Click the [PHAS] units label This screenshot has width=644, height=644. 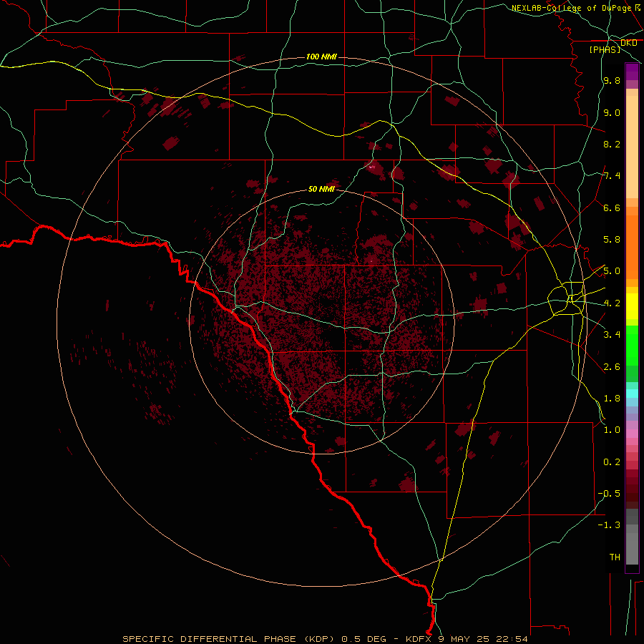tap(605, 50)
